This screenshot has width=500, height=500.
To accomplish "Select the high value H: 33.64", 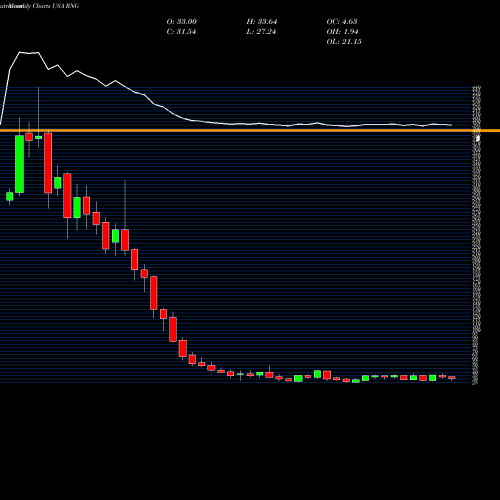I will pos(262,22).
